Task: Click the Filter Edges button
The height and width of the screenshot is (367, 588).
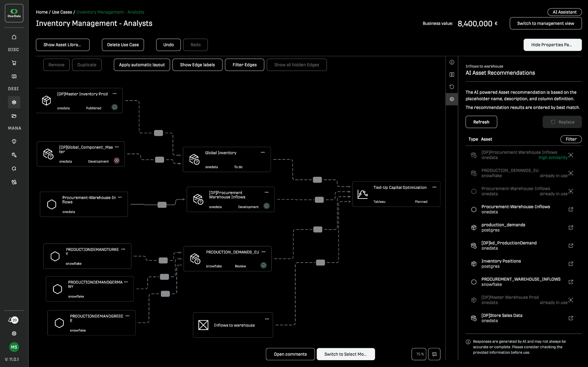Action: (x=245, y=65)
